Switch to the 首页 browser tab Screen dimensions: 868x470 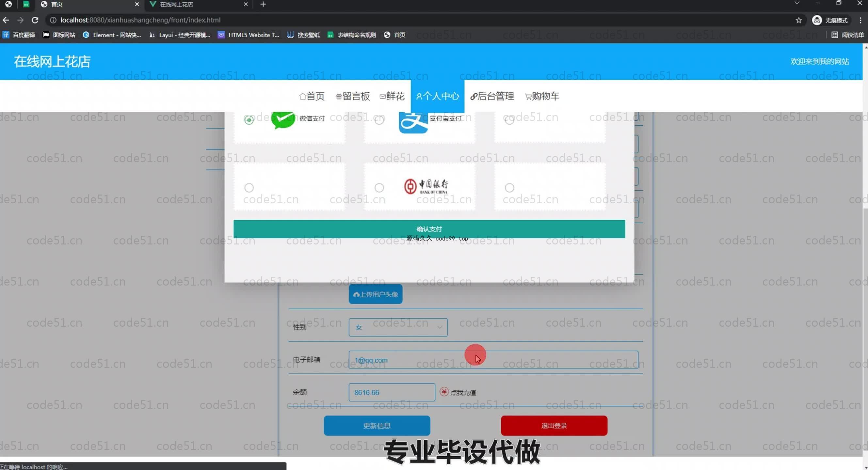[89, 4]
